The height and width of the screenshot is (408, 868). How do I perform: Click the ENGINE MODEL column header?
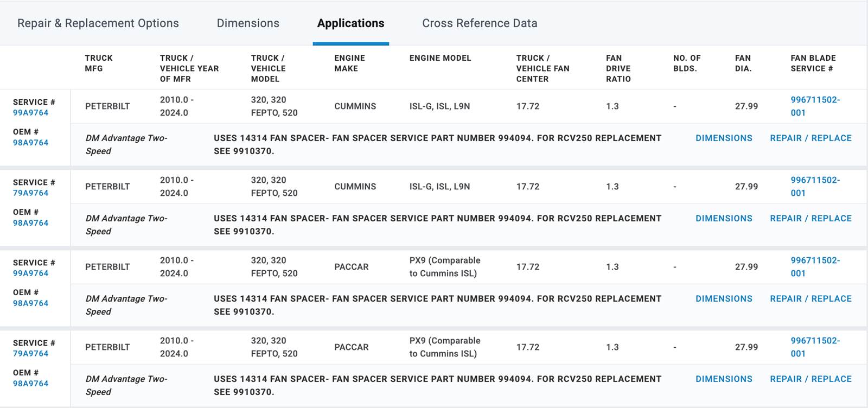tap(440, 58)
